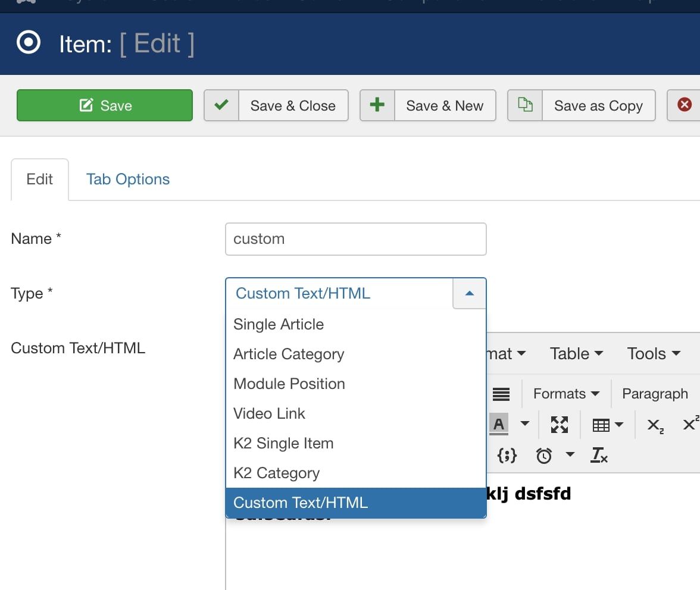
Task: Choose Single Article option
Action: tap(356, 324)
